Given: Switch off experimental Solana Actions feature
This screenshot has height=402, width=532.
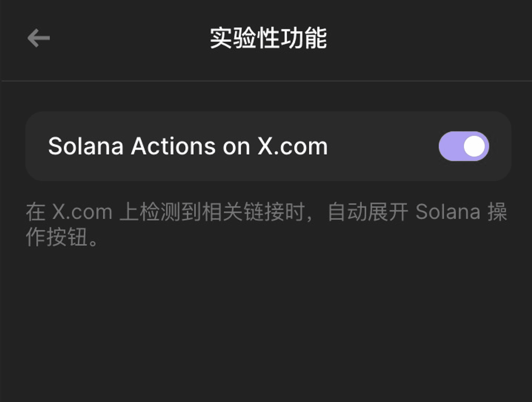Looking at the screenshot, I should 464,146.
